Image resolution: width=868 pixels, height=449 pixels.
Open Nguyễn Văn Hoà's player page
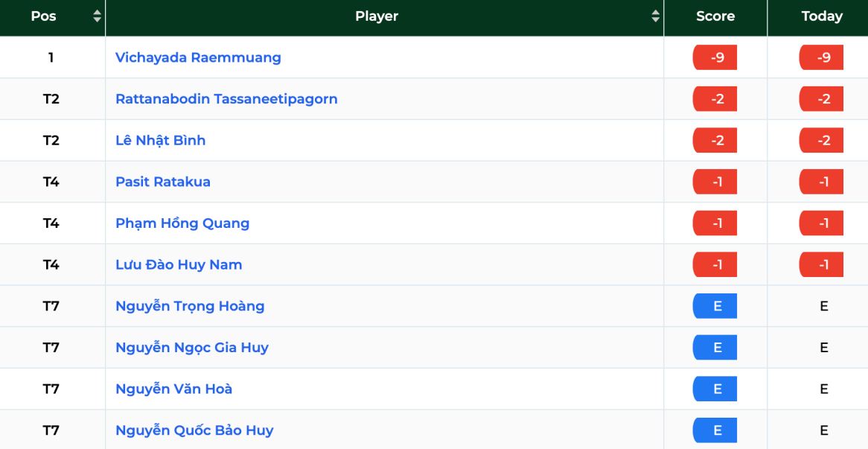(173, 389)
